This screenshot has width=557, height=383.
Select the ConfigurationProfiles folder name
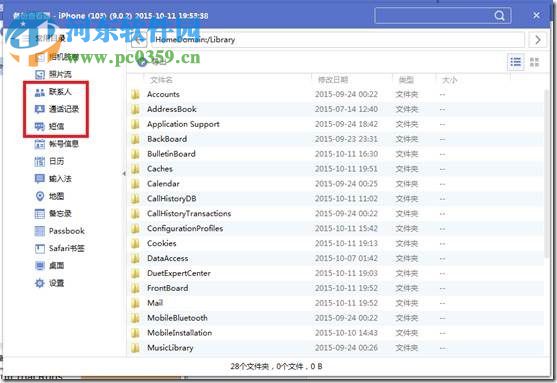pos(185,228)
